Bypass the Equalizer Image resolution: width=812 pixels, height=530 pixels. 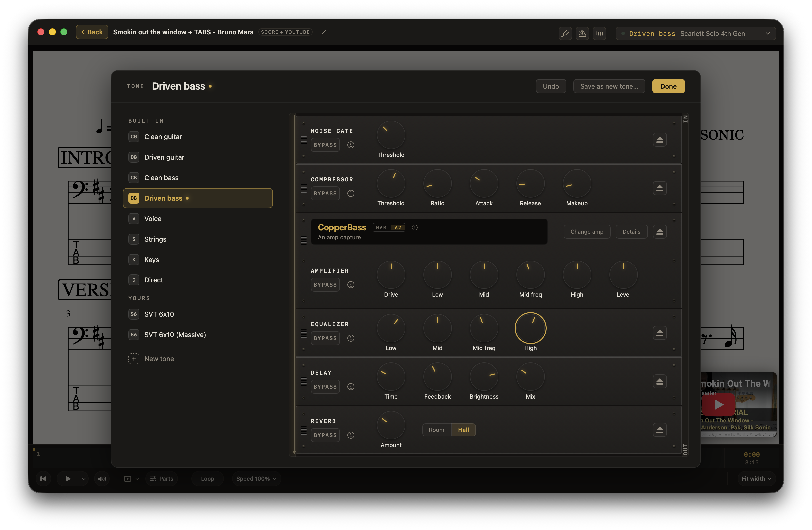[x=325, y=338]
